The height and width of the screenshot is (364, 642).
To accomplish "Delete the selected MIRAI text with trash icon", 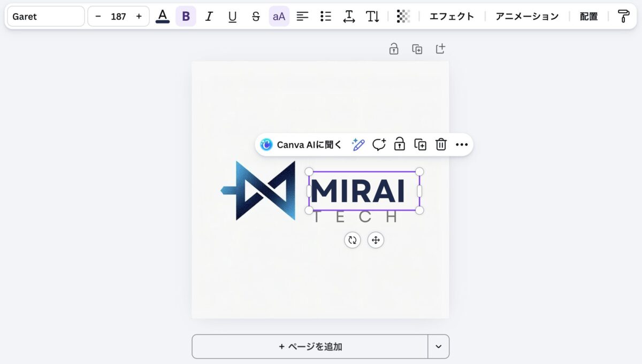I will pos(441,145).
